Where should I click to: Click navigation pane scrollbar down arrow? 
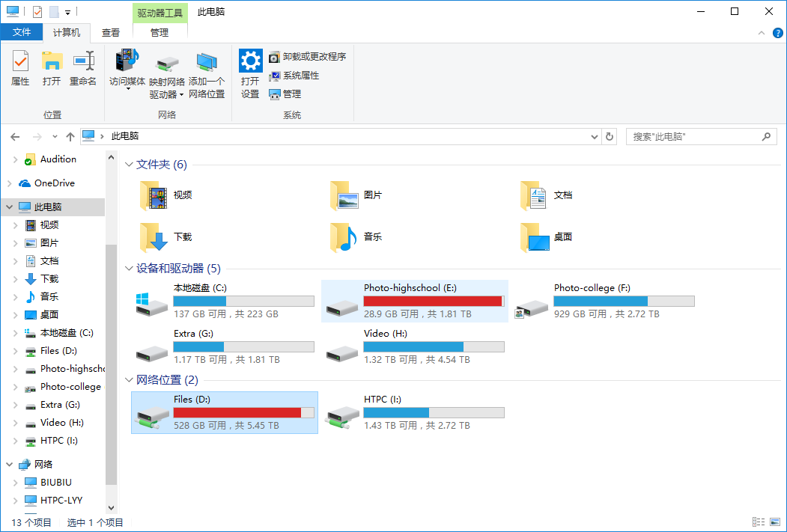[112, 508]
